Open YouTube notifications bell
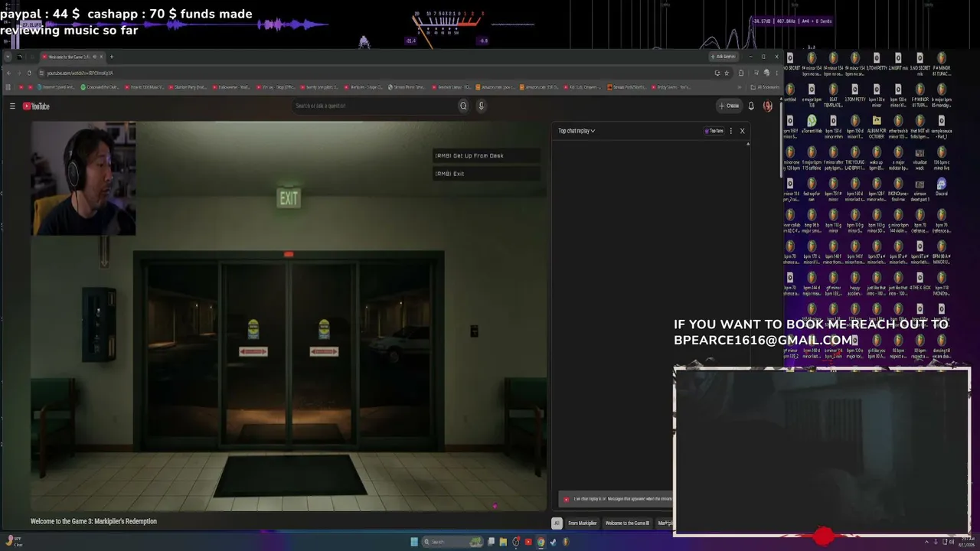Viewport: 980px width, 551px height. point(751,106)
